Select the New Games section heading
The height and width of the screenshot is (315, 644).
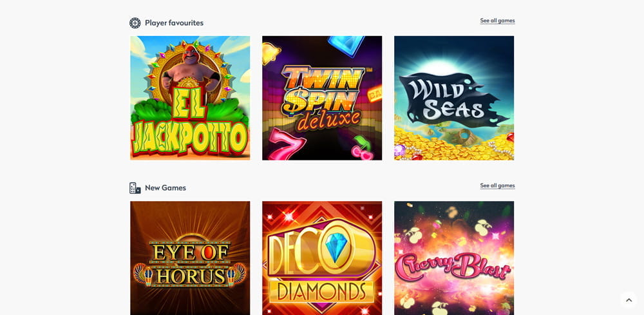click(166, 188)
